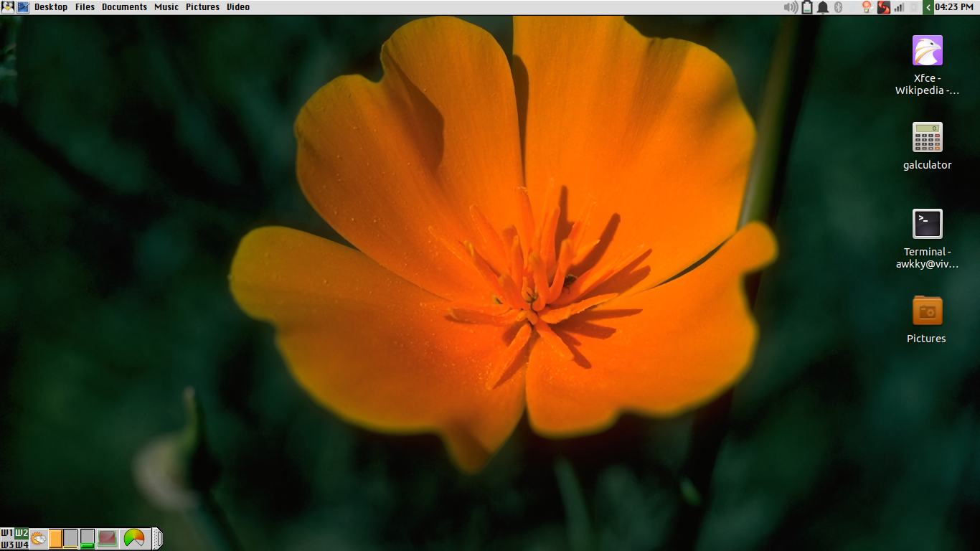Open the Documents panel menu
The width and height of the screenshot is (980, 551).
click(x=124, y=7)
